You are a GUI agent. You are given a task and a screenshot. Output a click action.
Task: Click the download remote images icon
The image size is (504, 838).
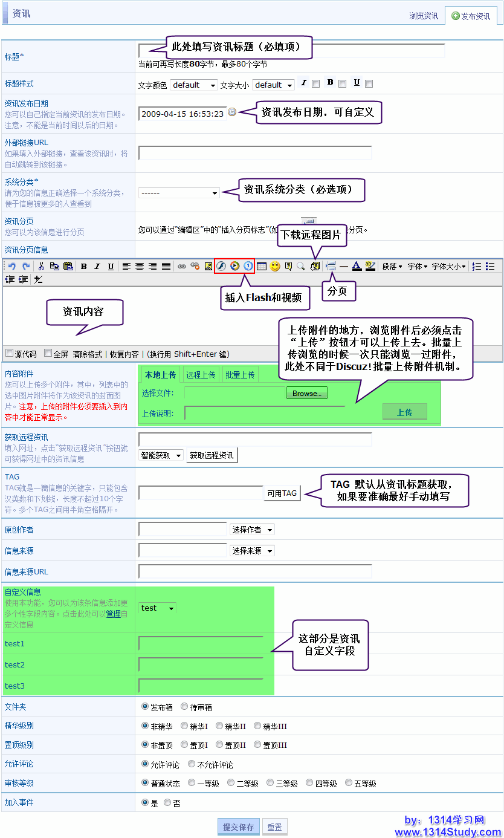(x=315, y=266)
